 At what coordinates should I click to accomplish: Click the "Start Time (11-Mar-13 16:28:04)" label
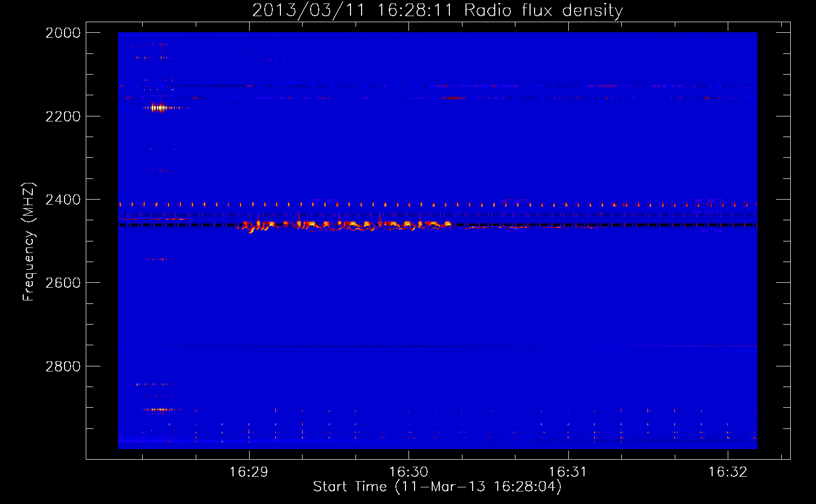pyautogui.click(x=437, y=487)
